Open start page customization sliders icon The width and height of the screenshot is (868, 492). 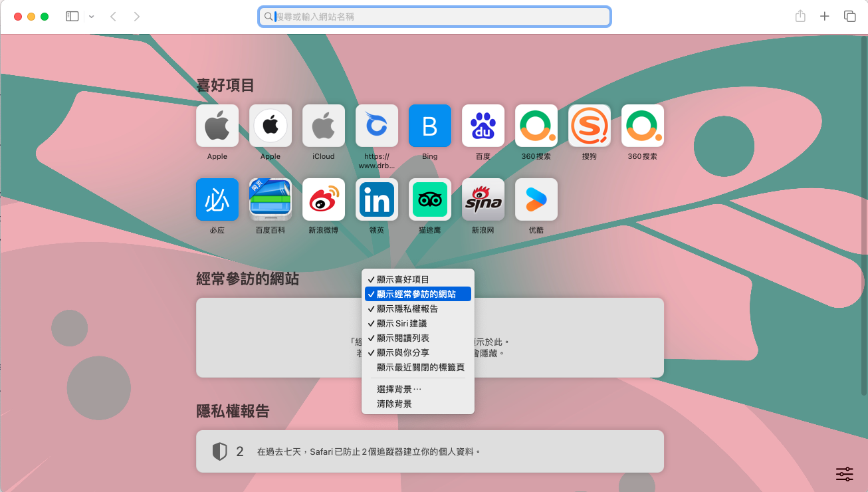click(845, 474)
